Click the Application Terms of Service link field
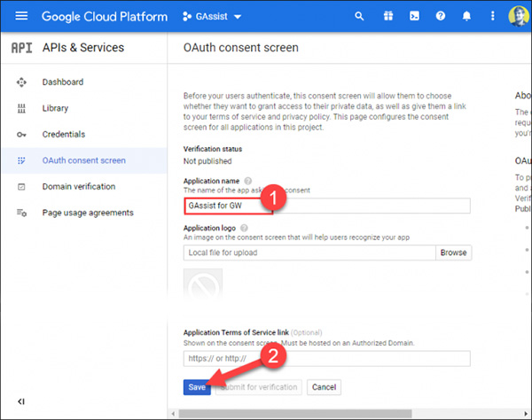 tap(326, 359)
